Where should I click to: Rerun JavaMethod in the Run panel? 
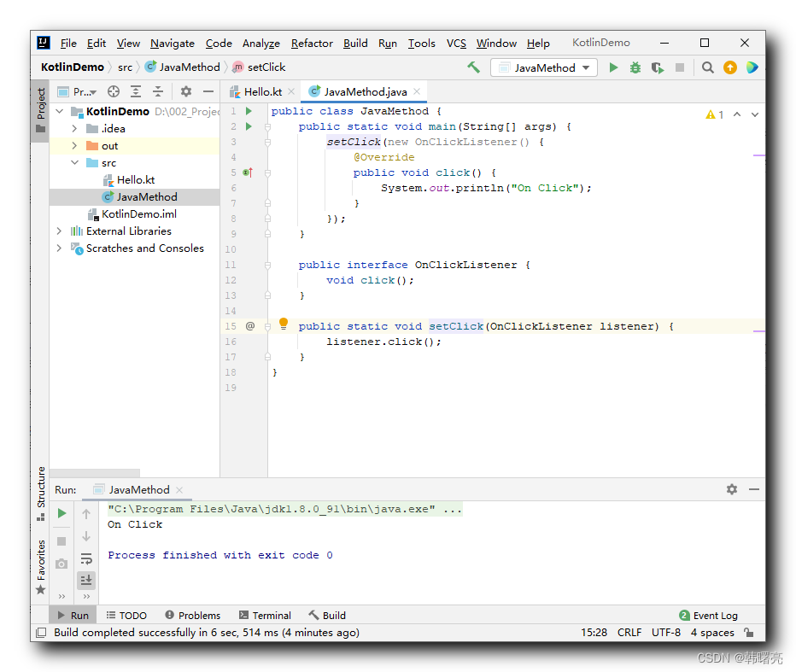pyautogui.click(x=62, y=513)
